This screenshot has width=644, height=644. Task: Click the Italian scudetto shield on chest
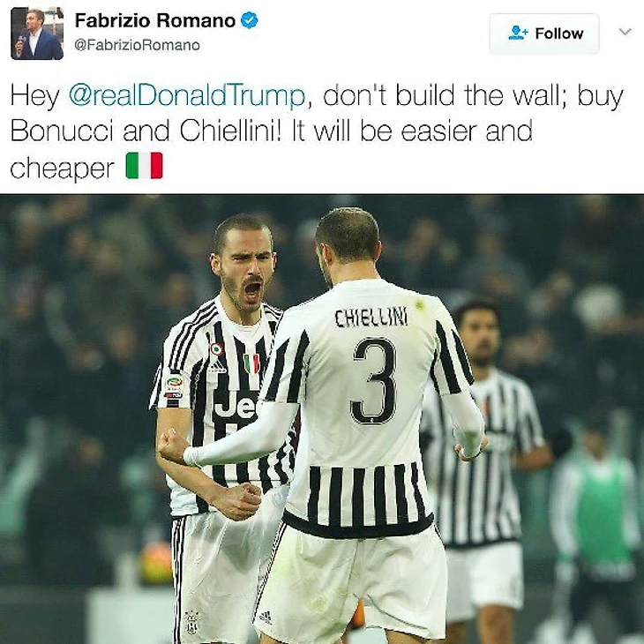(x=251, y=363)
